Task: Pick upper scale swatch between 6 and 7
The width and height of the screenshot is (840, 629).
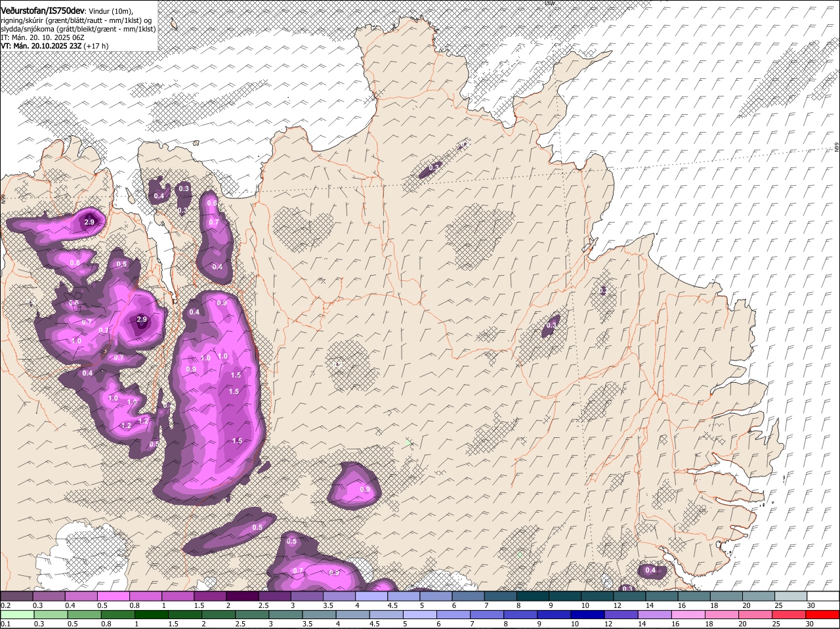Action: click(467, 596)
